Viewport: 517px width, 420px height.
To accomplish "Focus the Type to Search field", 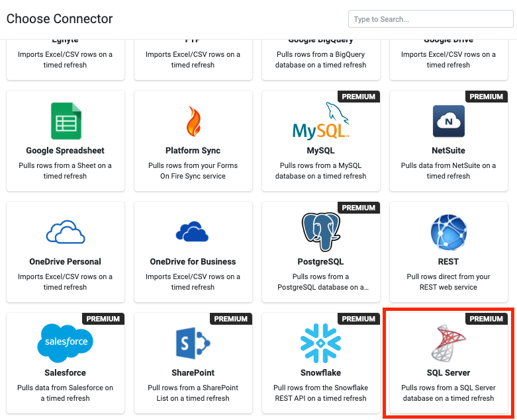I will (x=431, y=19).
